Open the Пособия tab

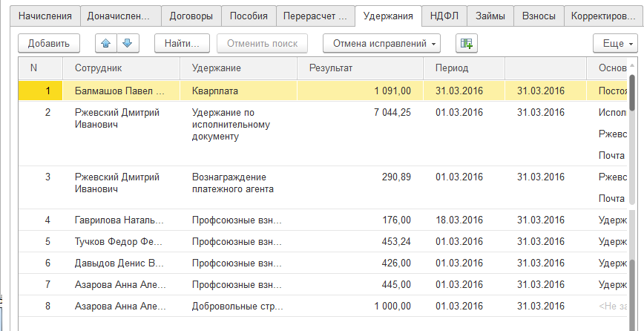(x=249, y=16)
